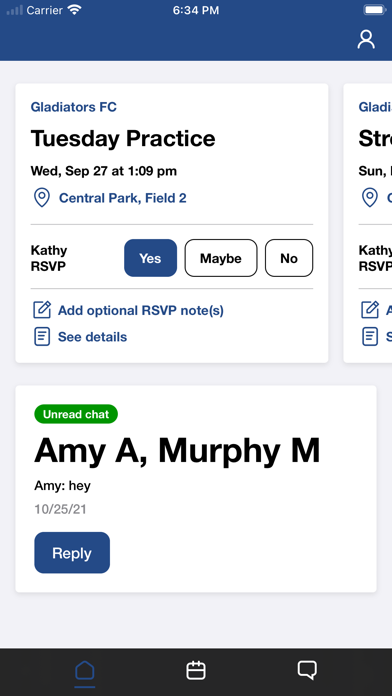Image resolution: width=392 pixels, height=696 pixels.
Task: Open Gladiators FC team link
Action: [74, 107]
